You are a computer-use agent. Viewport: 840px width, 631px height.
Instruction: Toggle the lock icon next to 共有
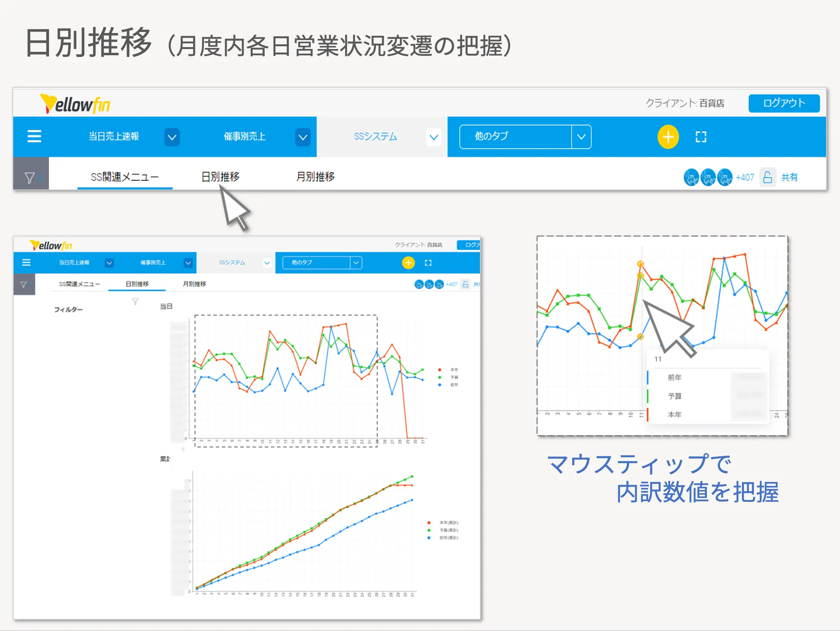point(768,177)
